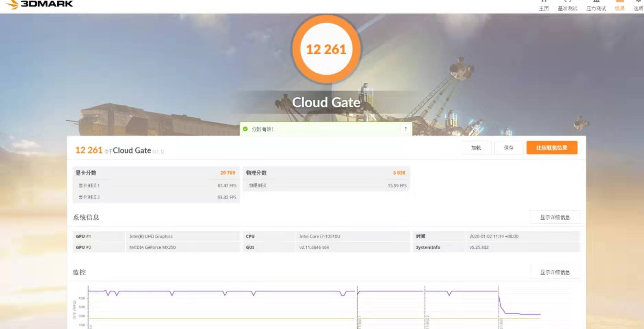
Task: Click the 分数有效 score valid message
Action: 262,129
